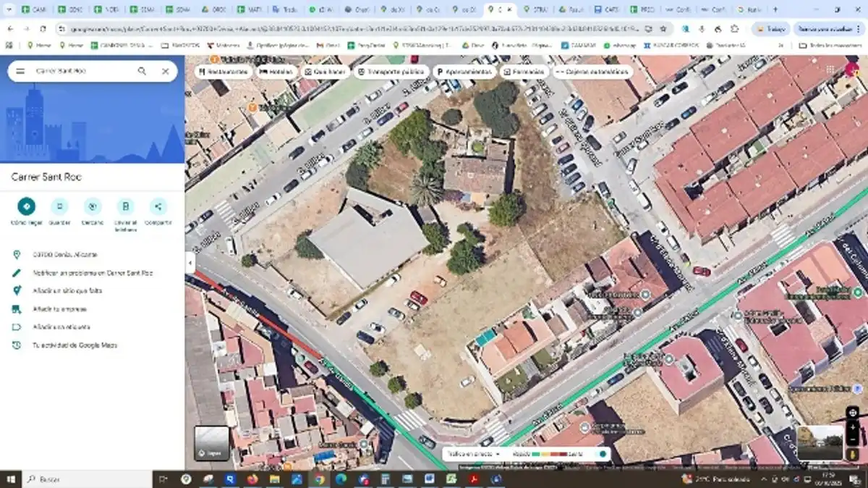Open Firefox from the taskbar

(x=252, y=479)
